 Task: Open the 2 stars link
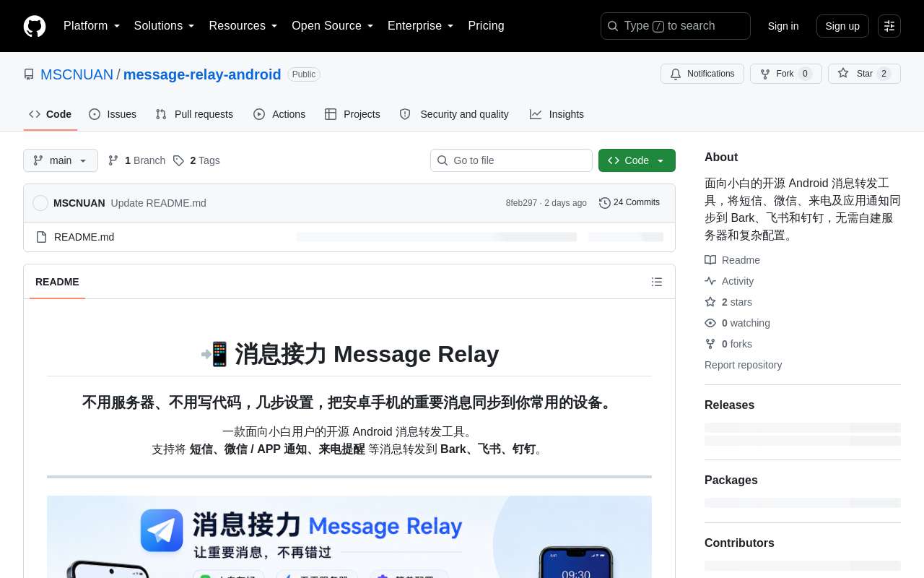(728, 302)
